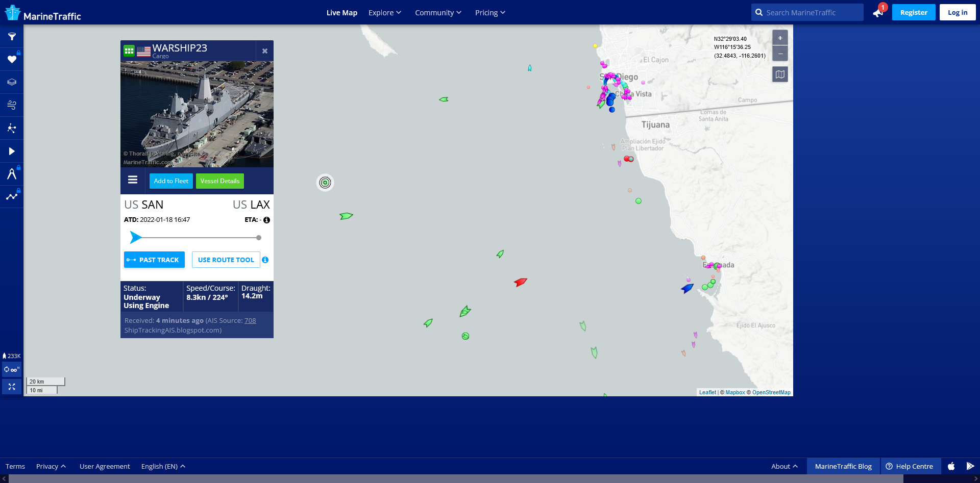Select the dark blue vessel marker near Ensenada
The image size is (980, 483).
(x=688, y=288)
